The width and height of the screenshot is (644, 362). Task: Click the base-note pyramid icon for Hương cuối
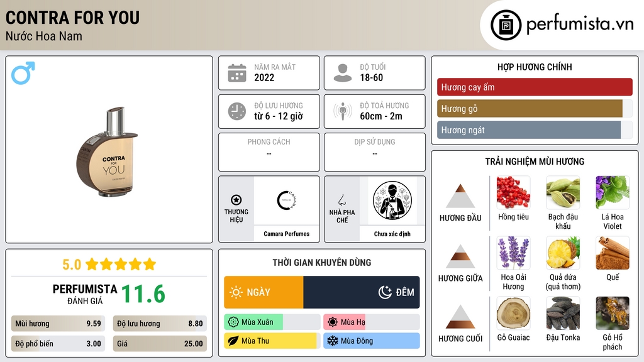click(x=460, y=317)
